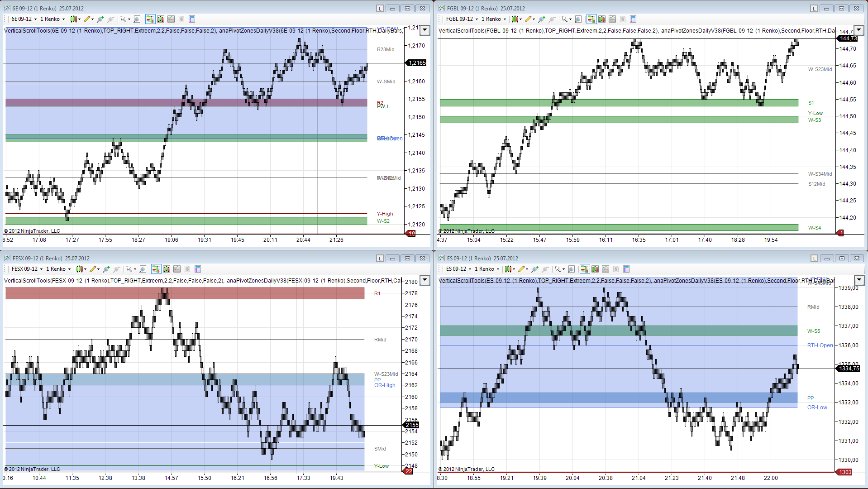Open the 6E 09-12 instrument selector
This screenshot has width=868, height=489.
[24, 19]
